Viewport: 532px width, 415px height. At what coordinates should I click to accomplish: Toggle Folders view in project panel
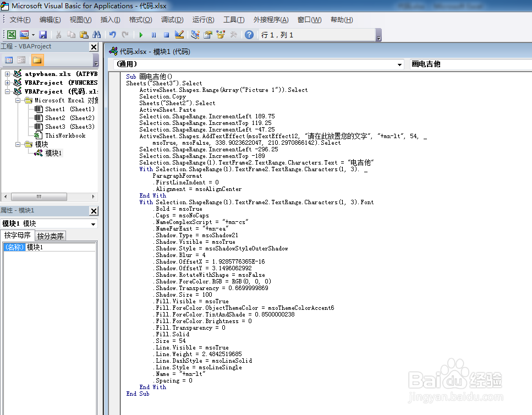tap(37, 60)
